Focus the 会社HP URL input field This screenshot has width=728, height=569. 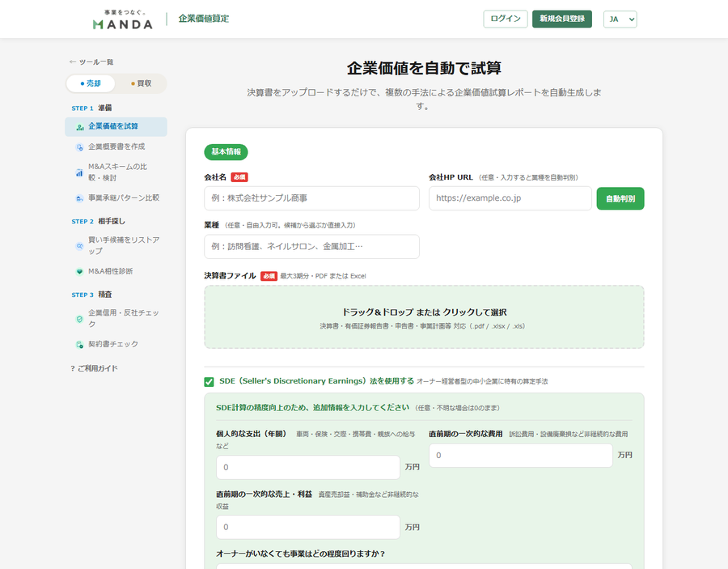(x=510, y=198)
